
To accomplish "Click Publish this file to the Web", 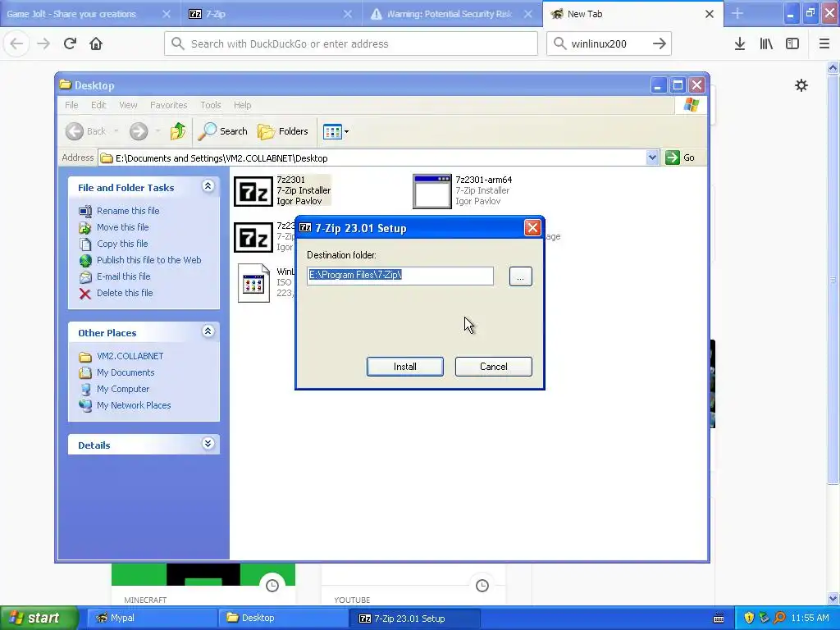I will pos(149,260).
